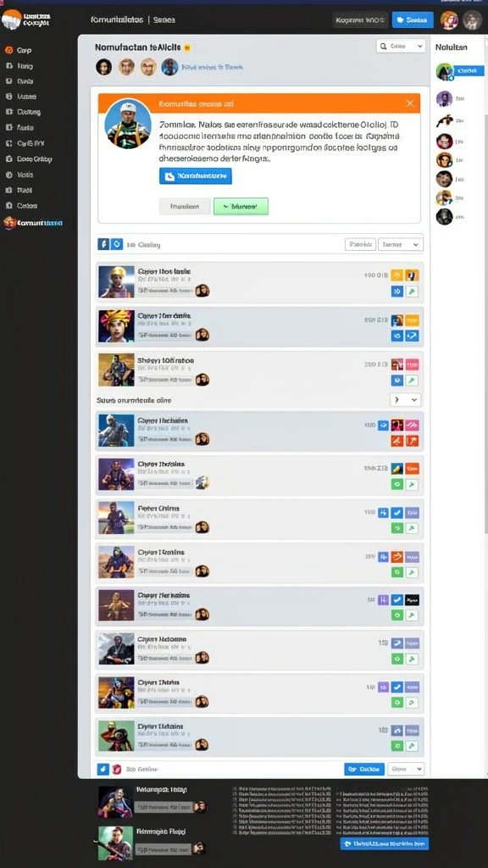Toggle blue checkmark in the dark-figure field row
The width and height of the screenshot is (488, 868).
click(x=396, y=513)
